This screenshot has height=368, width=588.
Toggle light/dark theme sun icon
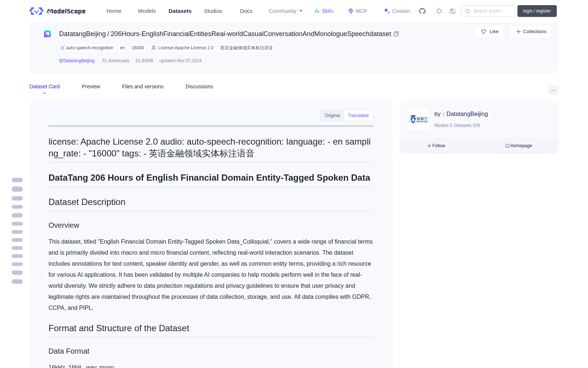pyautogui.click(x=439, y=11)
